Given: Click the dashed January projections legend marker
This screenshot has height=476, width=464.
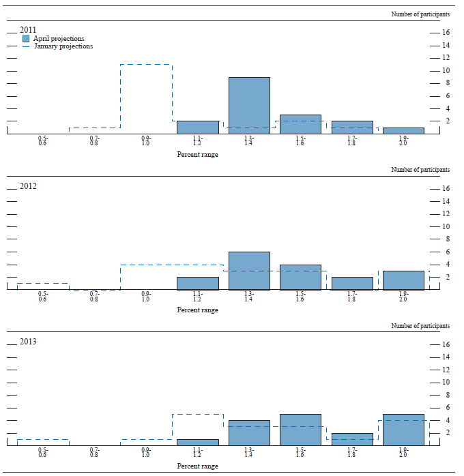Looking at the screenshot, I should [27, 46].
